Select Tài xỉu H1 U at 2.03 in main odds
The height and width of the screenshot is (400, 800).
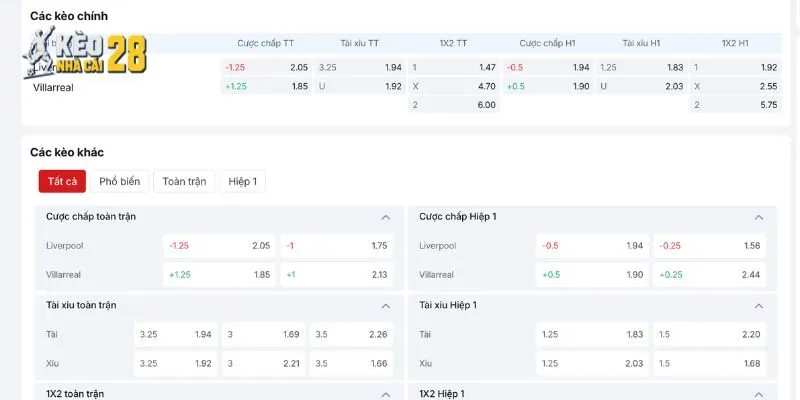[642, 86]
